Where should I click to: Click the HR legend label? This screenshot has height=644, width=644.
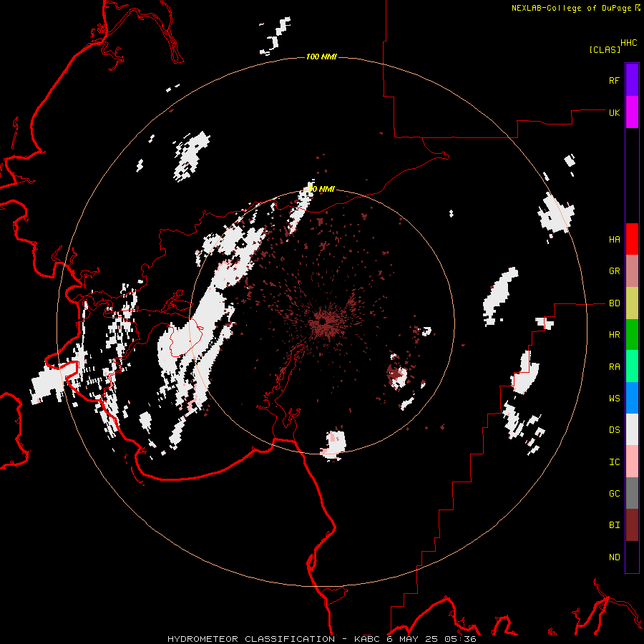click(x=615, y=335)
